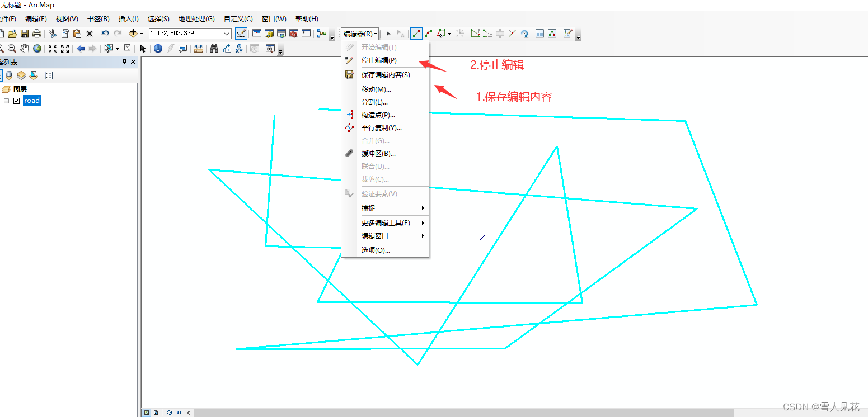This screenshot has height=417, width=868.
Task: Click the Rotate tool blue arrow icon
Action: pyautogui.click(x=524, y=34)
